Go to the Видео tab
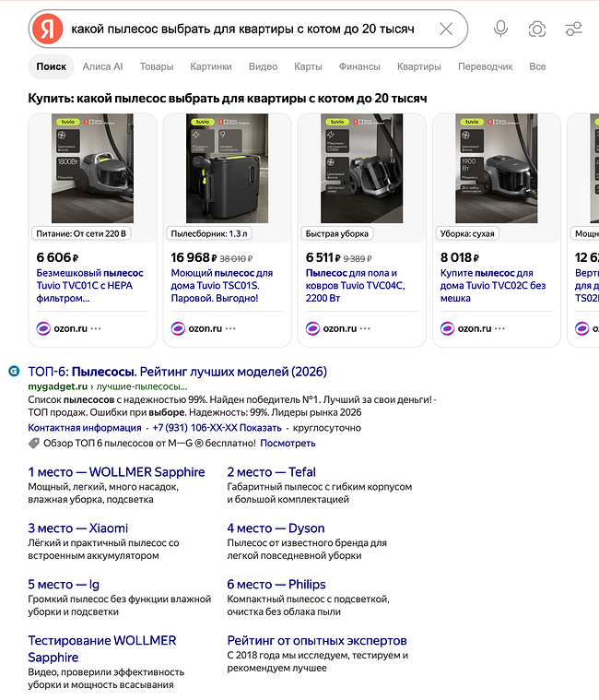Screen dimensions: 599x700 [264, 66]
